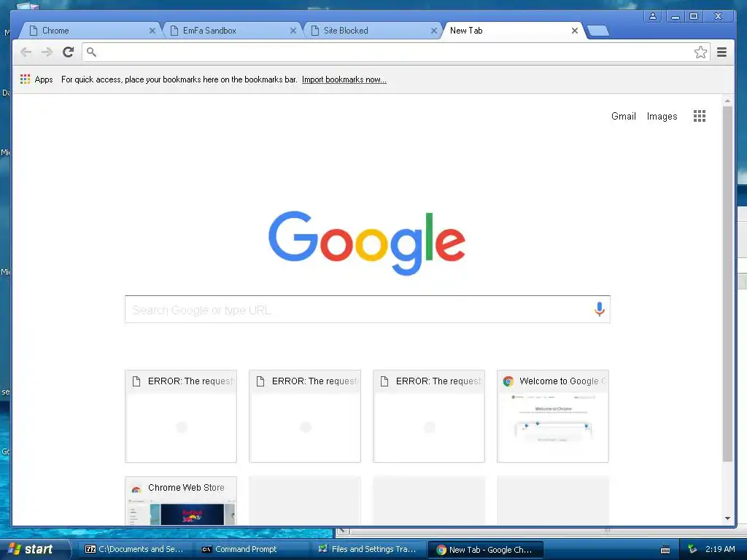Screen dimensions: 747x560
Task: Reload the page with the refresh icon
Action: tap(68, 52)
